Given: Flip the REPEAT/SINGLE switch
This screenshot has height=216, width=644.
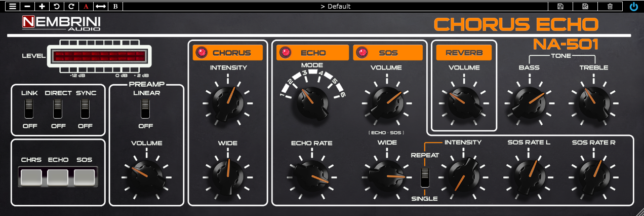Looking at the screenshot, I should pos(425,178).
